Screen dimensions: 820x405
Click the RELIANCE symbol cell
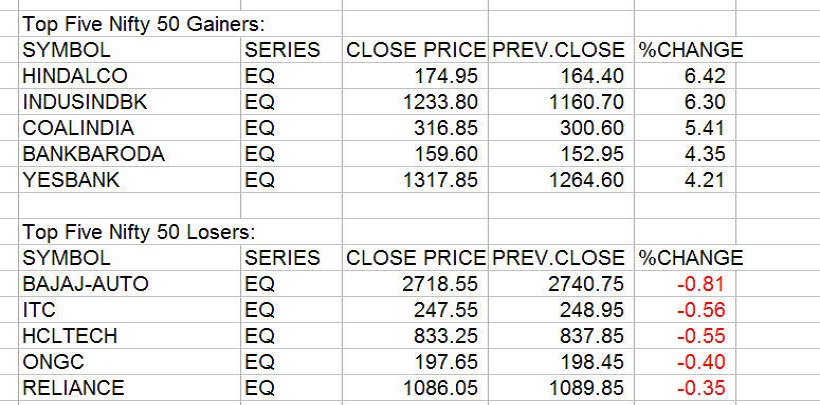[73, 388]
